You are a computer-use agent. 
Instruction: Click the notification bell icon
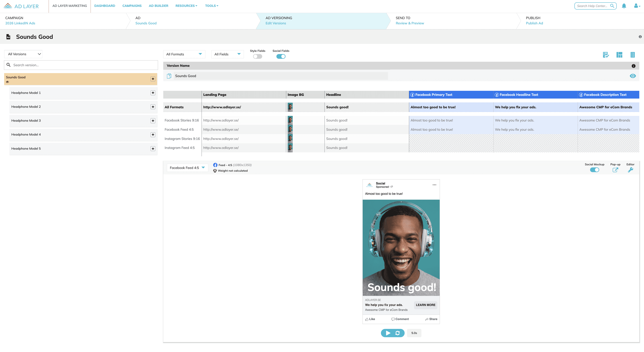624,6
